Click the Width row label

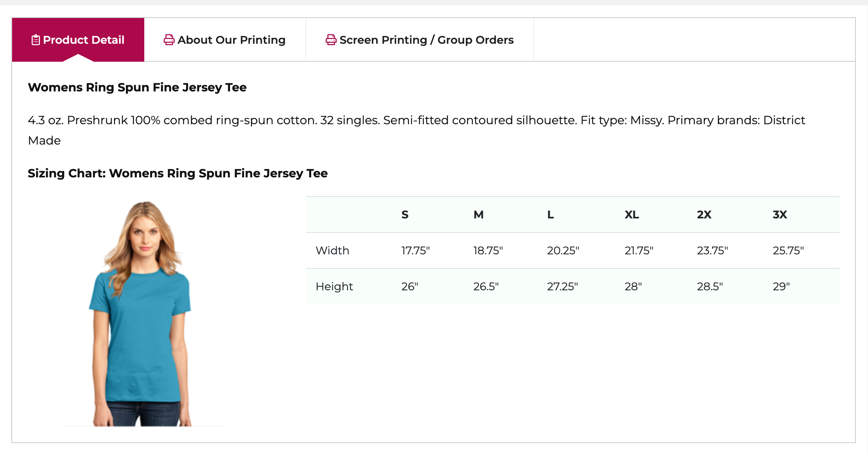[x=332, y=250]
